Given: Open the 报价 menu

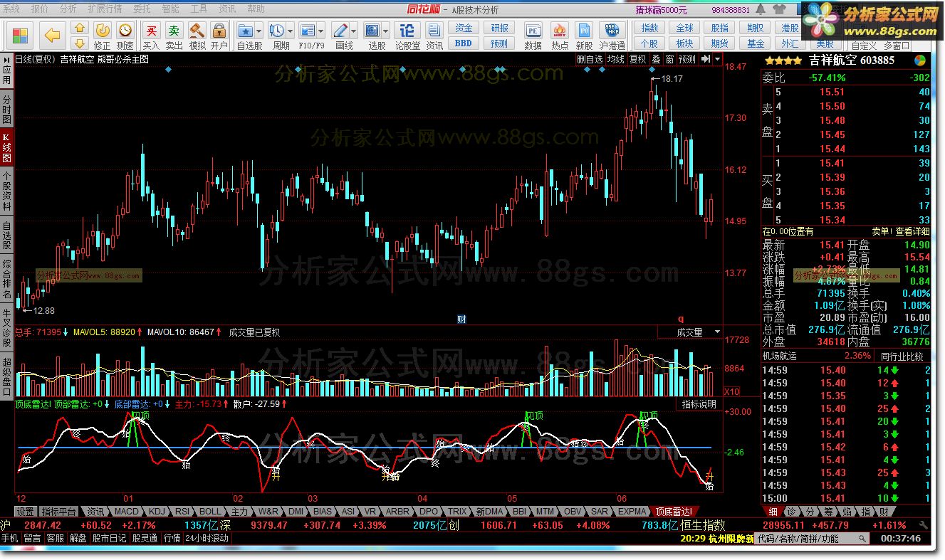Looking at the screenshot, I should pyautogui.click(x=40, y=9).
